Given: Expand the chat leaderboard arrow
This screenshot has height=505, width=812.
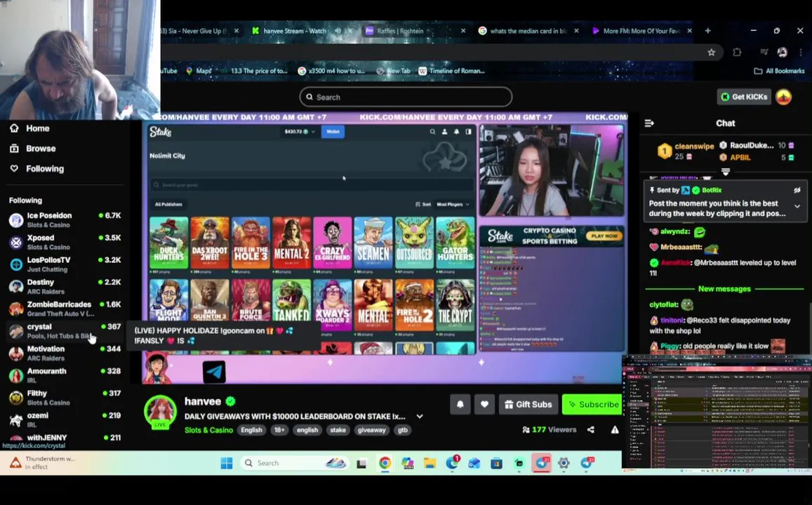Looking at the screenshot, I should pos(726,171).
